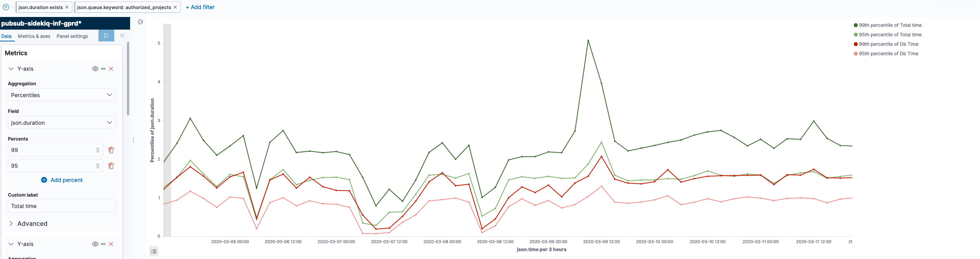Click the filter options icon at top left
980x259 pixels.
coord(6,7)
